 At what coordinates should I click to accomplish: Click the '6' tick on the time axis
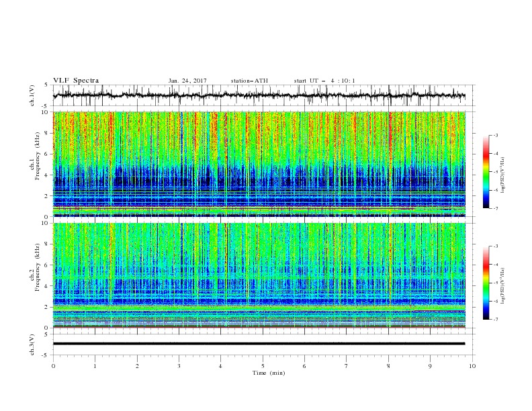(x=304, y=366)
